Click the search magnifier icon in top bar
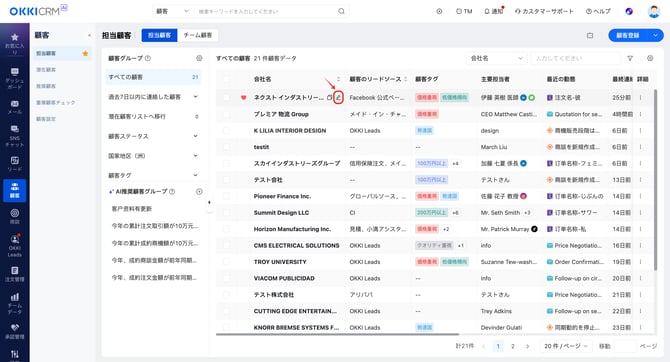This screenshot has height=362, width=670. pos(341,11)
